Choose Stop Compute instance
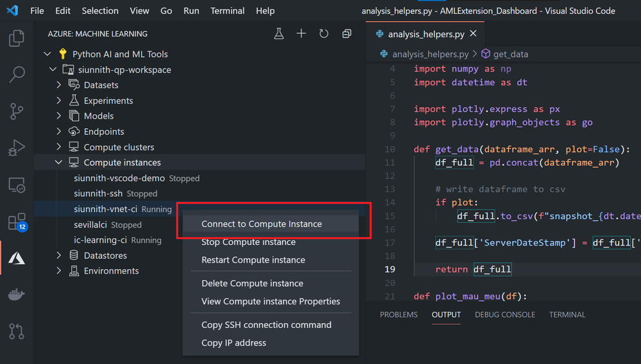 271,242
